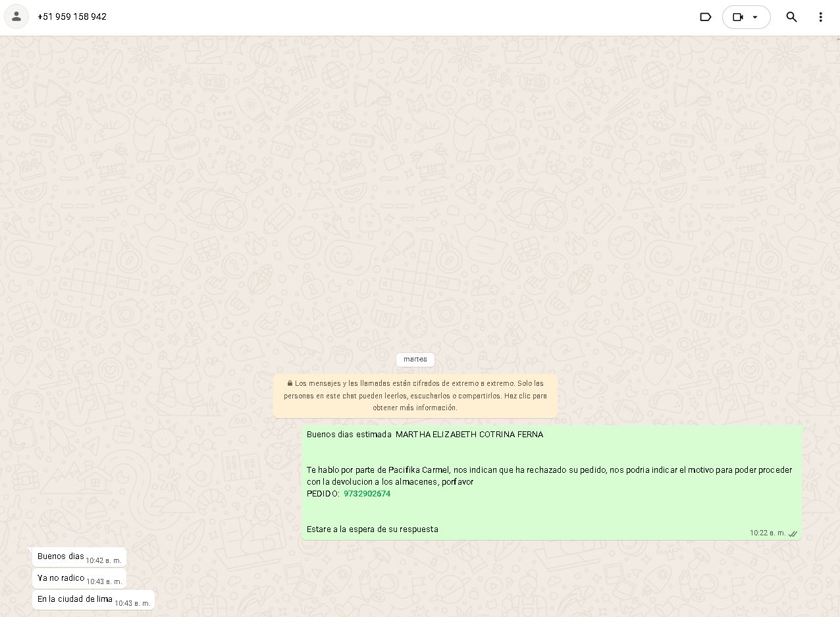Image resolution: width=840 pixels, height=617 pixels.
Task: Select the received "Buenos dias" message
Action: point(61,556)
